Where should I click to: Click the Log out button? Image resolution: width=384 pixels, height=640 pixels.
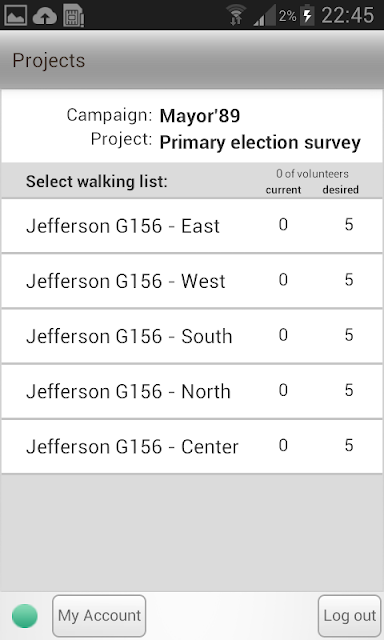[x=350, y=616]
